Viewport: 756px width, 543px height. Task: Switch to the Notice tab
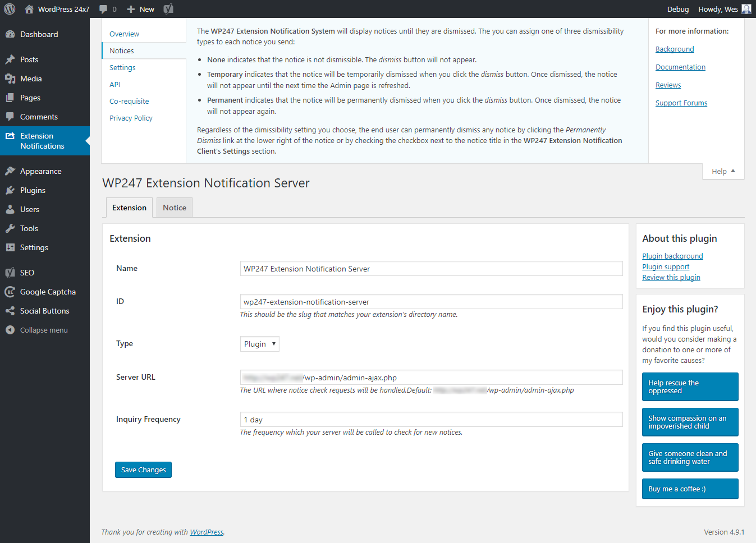175,208
